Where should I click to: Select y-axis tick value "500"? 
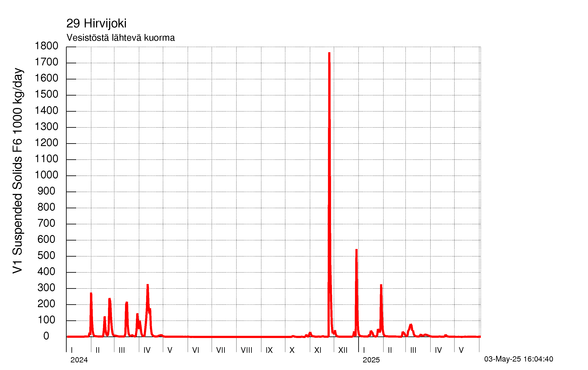pos(46,256)
